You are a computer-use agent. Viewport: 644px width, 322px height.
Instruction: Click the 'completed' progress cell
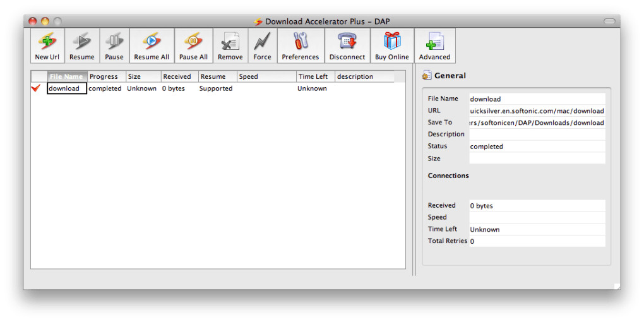click(x=105, y=88)
